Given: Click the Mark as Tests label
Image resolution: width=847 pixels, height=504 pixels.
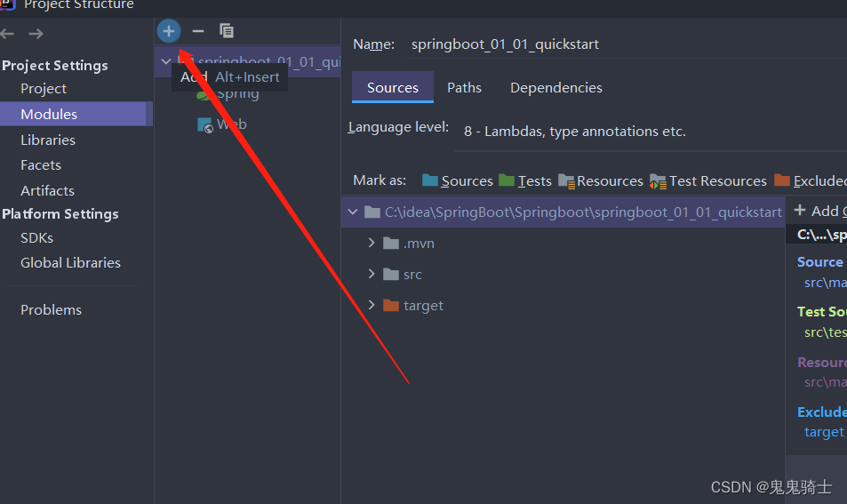Looking at the screenshot, I should coord(535,181).
